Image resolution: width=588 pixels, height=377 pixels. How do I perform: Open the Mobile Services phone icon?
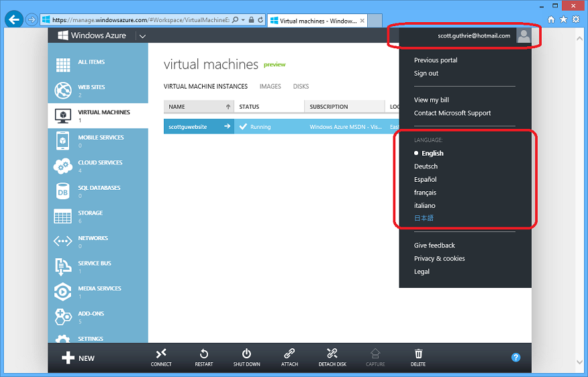[x=63, y=140]
